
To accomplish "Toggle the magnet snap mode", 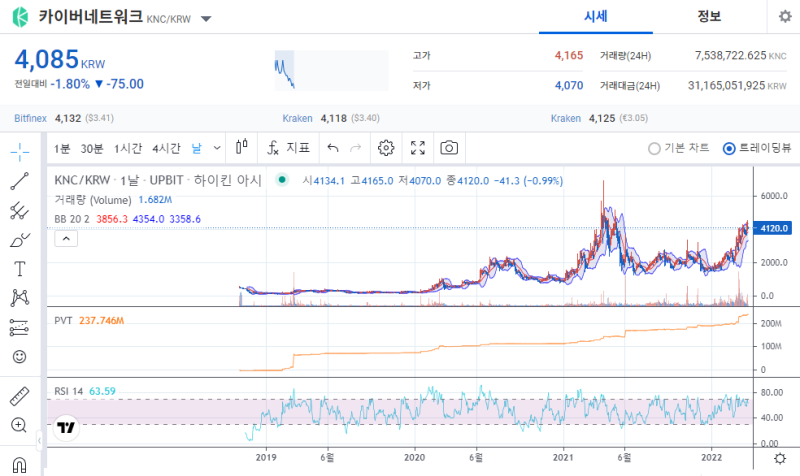I will click(19, 465).
